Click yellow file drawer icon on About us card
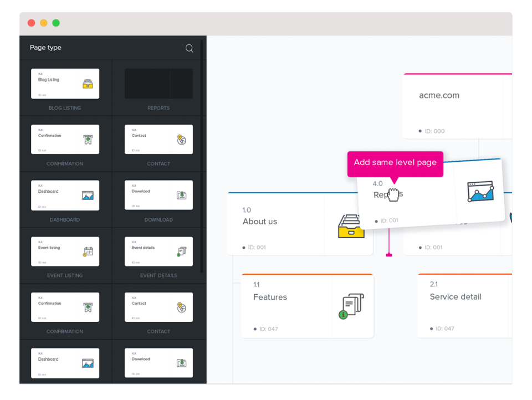The width and height of the screenshot is (532, 400). pos(351,226)
